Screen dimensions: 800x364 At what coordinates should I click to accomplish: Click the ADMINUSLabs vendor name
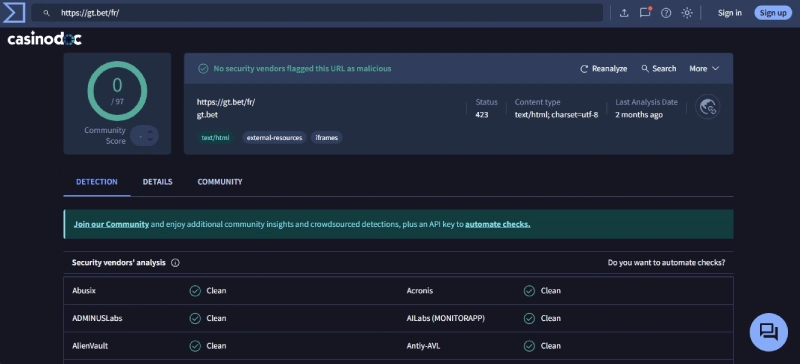coord(97,319)
